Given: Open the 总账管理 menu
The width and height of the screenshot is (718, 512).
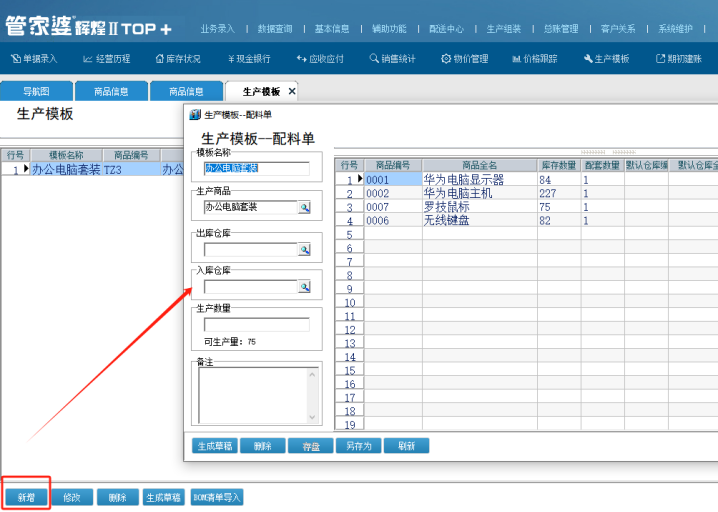Looking at the screenshot, I should pos(561,29).
